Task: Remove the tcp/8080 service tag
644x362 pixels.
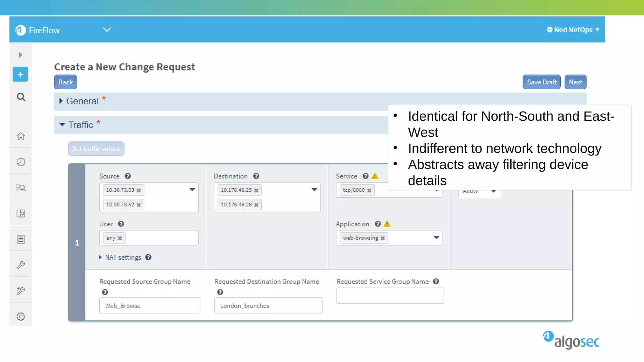Action: [369, 190]
